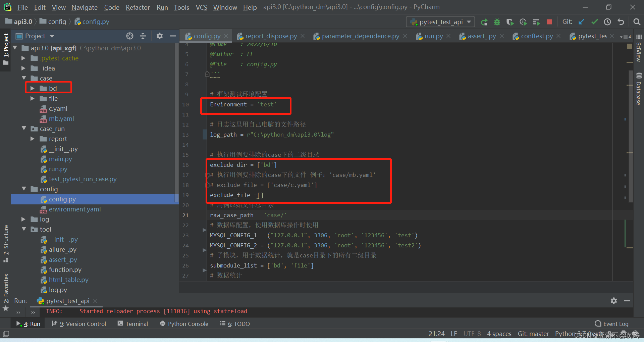The image size is (644, 342).
Task: Open Project view mode dropdown
Action: (52, 36)
